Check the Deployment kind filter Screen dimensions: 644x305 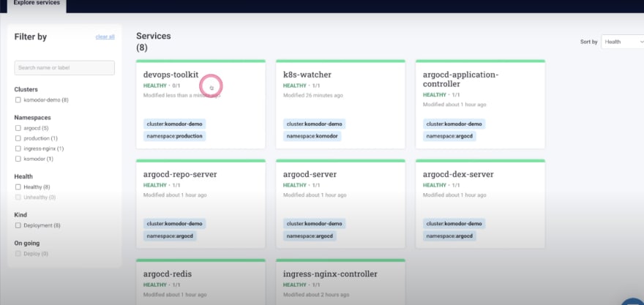tap(18, 225)
